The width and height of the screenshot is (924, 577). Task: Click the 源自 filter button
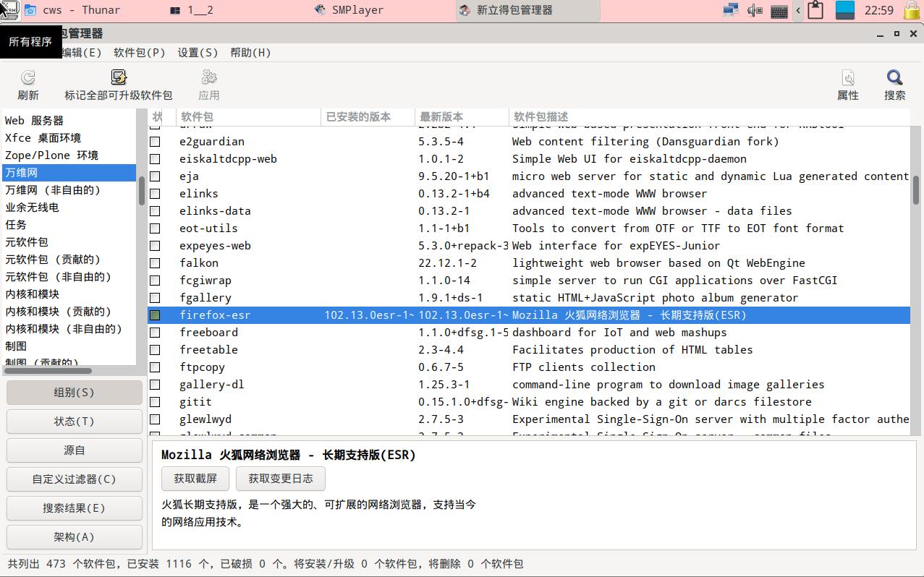click(x=75, y=450)
